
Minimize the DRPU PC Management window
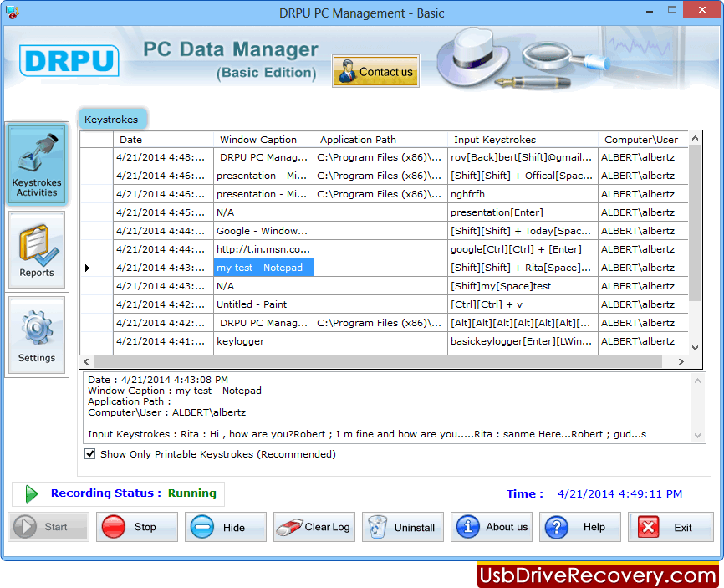click(650, 11)
